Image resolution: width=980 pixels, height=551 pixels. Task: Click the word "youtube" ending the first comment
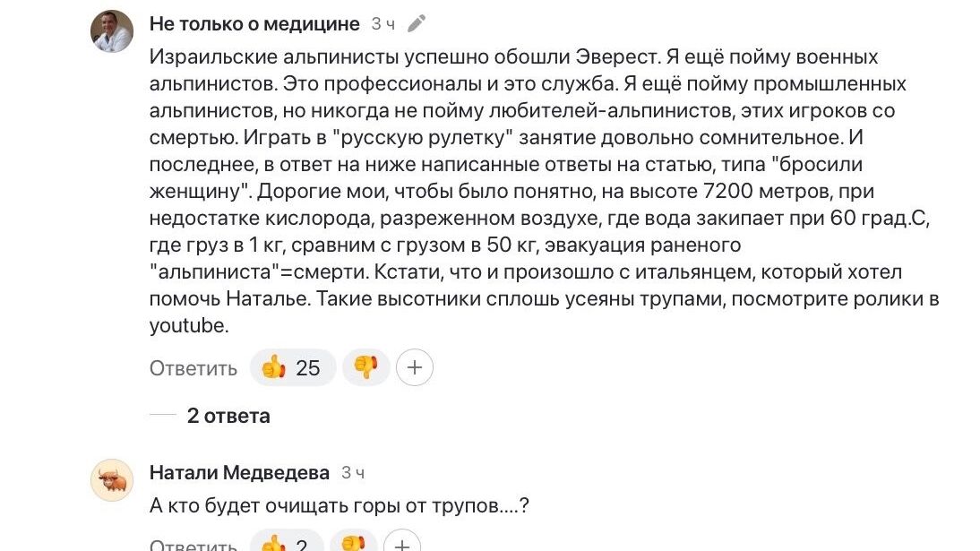pos(187,326)
